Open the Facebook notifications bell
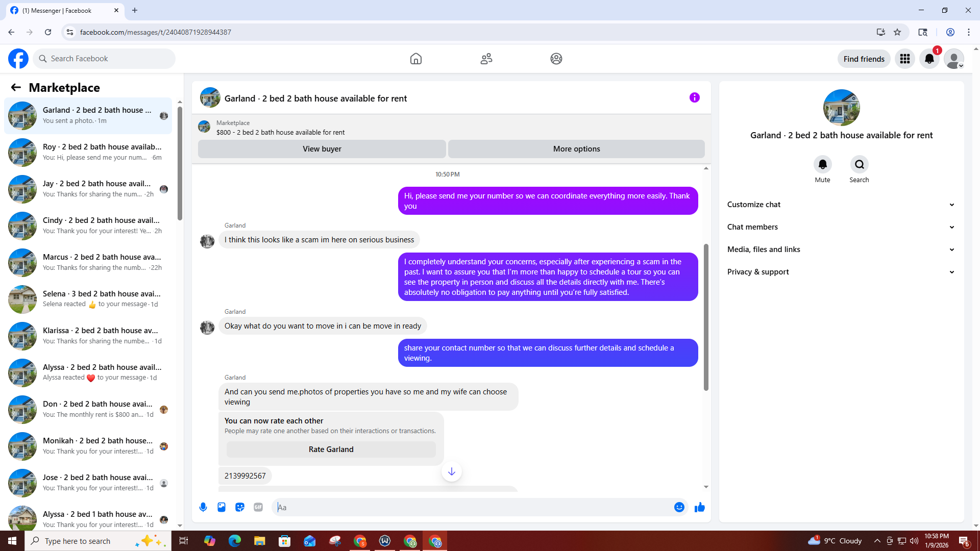This screenshot has width=980, height=551. [929, 59]
